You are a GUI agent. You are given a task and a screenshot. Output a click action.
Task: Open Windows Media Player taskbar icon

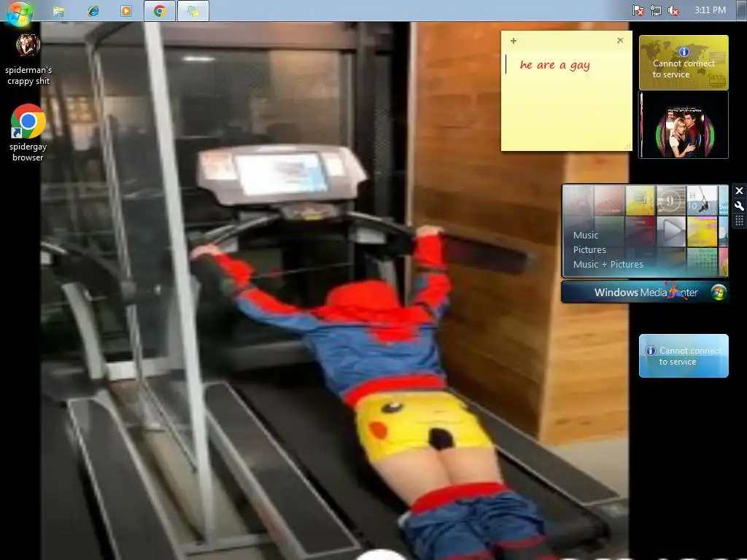click(x=126, y=11)
